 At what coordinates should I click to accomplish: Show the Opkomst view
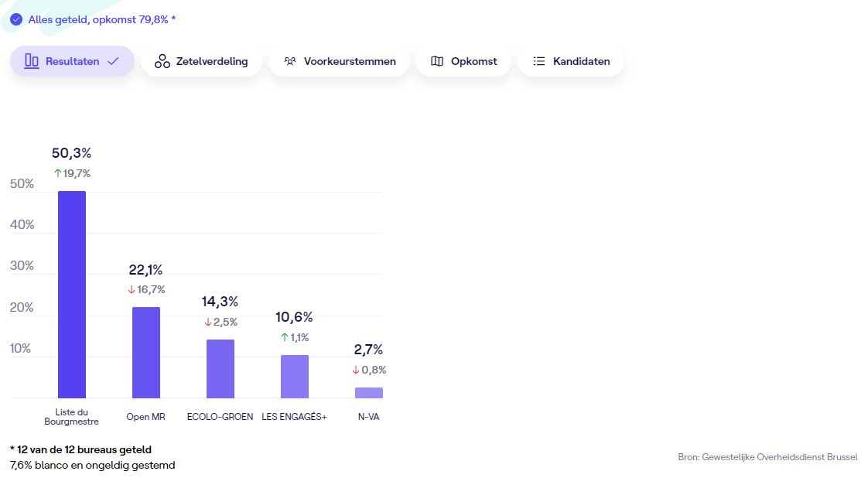(x=463, y=61)
